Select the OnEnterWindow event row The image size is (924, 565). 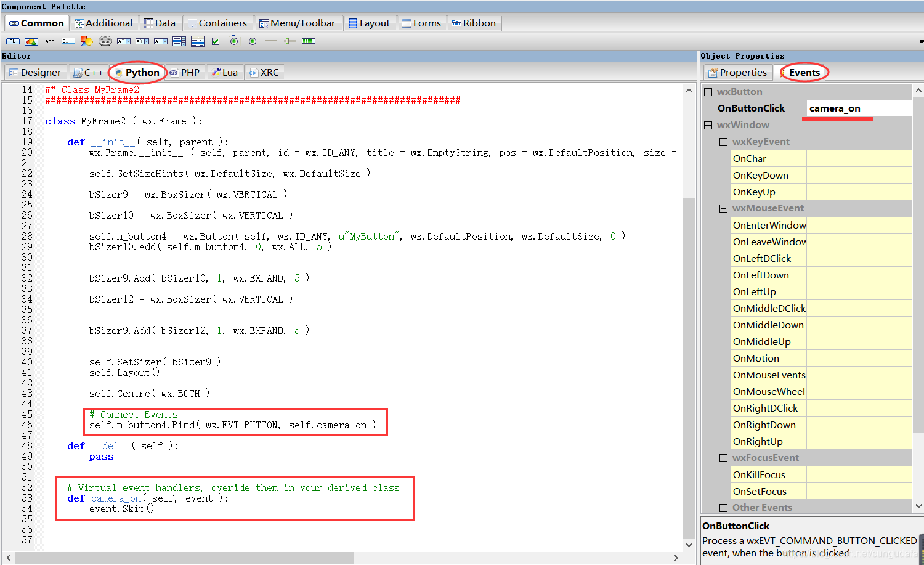[x=821, y=225]
